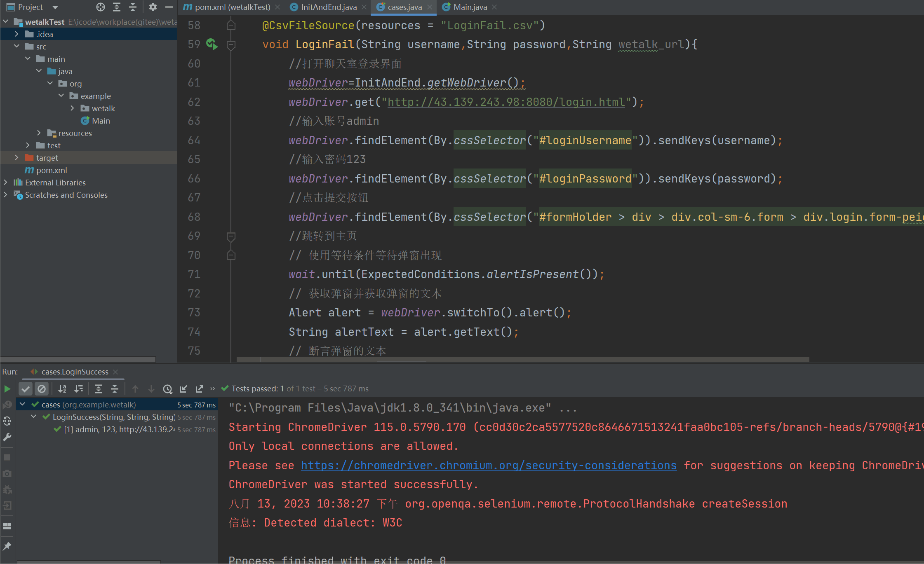Viewport: 924px width, 564px height.
Task: Click the Select Opened File crosshair icon
Action: point(101,7)
